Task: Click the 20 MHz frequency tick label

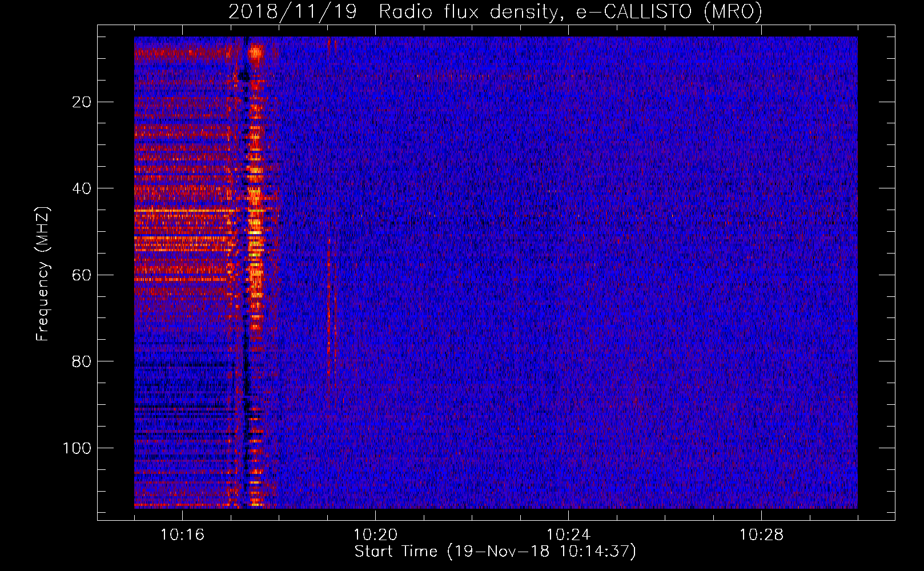Action: (82, 102)
